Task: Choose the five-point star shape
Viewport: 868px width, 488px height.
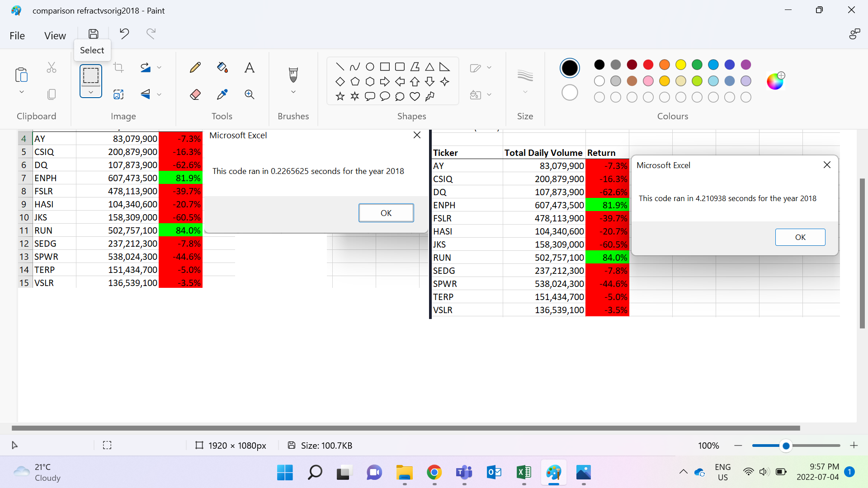Action: (340, 96)
